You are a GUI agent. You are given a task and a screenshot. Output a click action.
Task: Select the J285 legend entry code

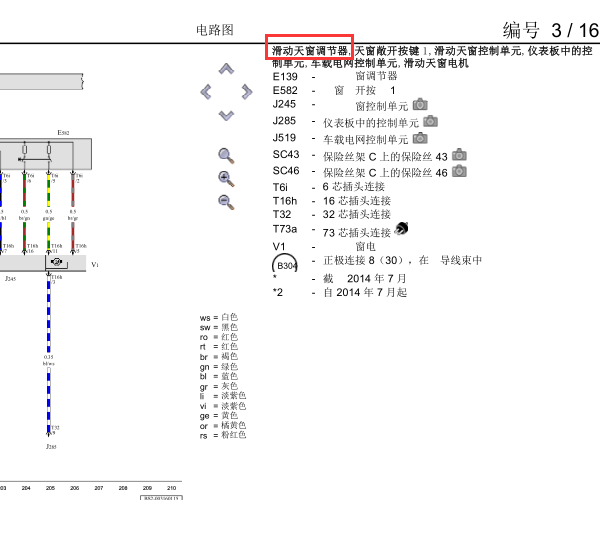(x=284, y=121)
